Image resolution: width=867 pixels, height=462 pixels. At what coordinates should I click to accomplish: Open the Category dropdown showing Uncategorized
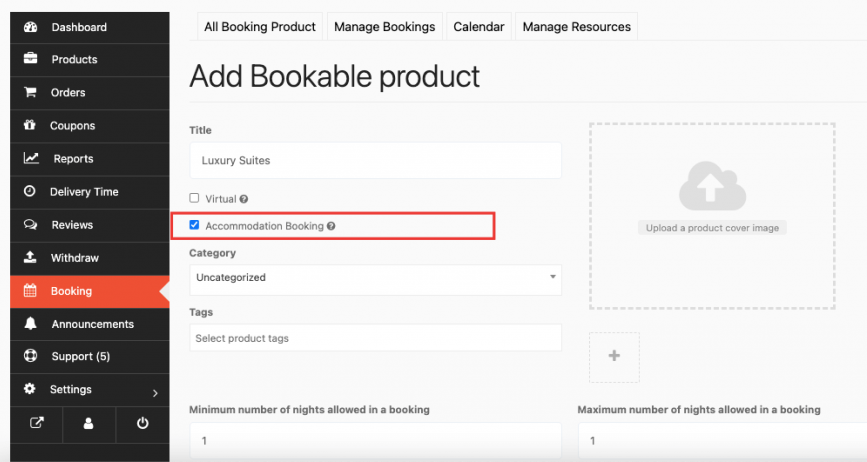click(375, 278)
